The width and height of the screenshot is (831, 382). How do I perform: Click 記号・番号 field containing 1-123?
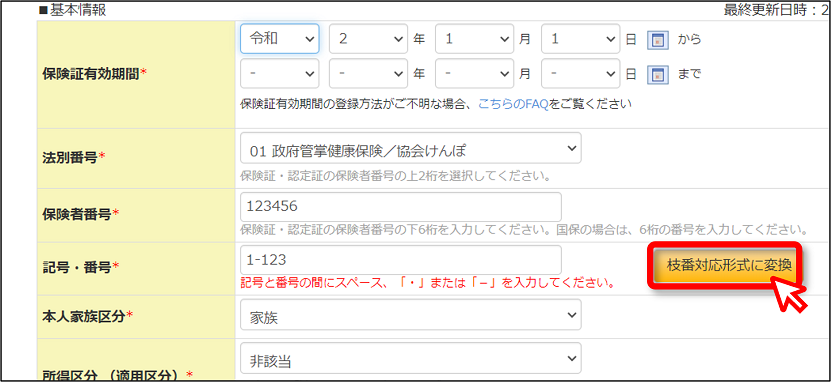401,260
